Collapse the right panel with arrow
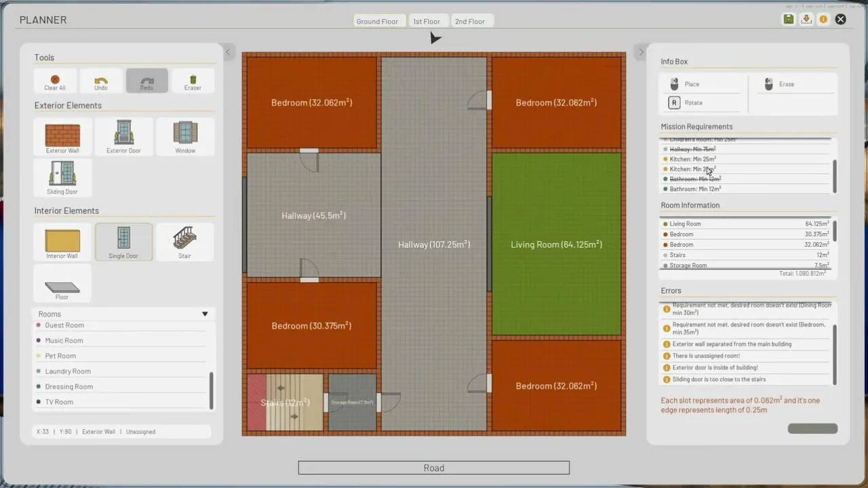 coord(641,52)
